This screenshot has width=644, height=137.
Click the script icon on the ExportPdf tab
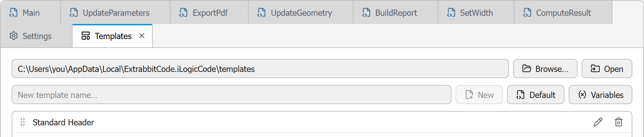(184, 13)
